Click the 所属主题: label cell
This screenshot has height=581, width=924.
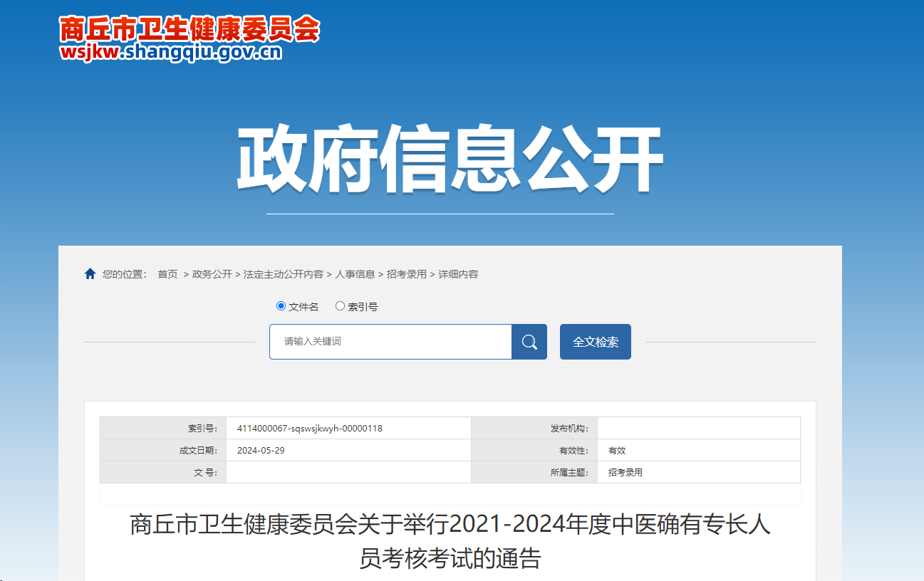click(x=534, y=473)
